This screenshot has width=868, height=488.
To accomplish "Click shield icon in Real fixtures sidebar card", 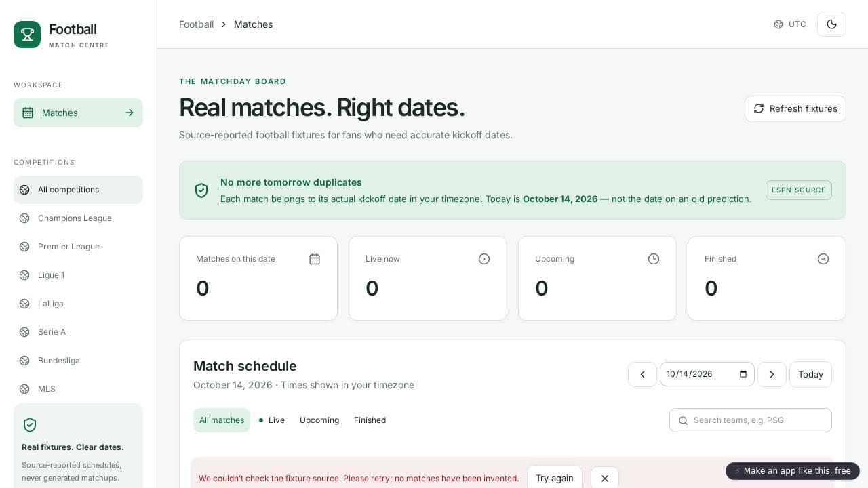I will click(x=30, y=425).
